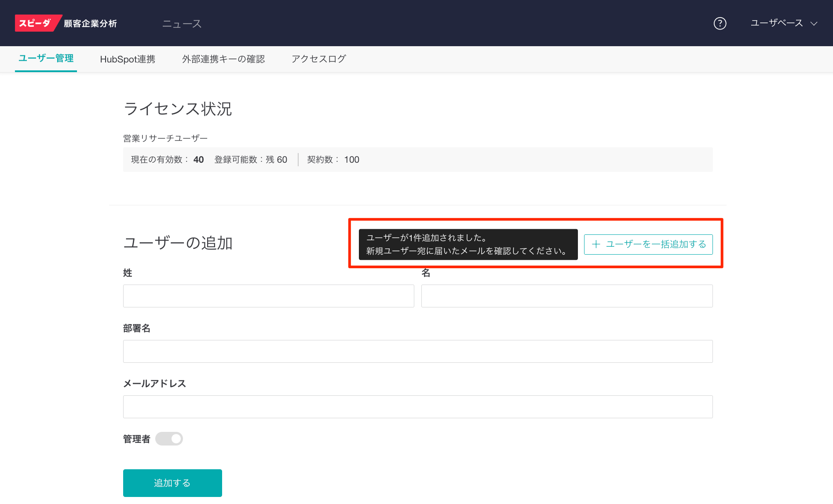Focus the 姓 last name field
833x504 pixels.
268,296
